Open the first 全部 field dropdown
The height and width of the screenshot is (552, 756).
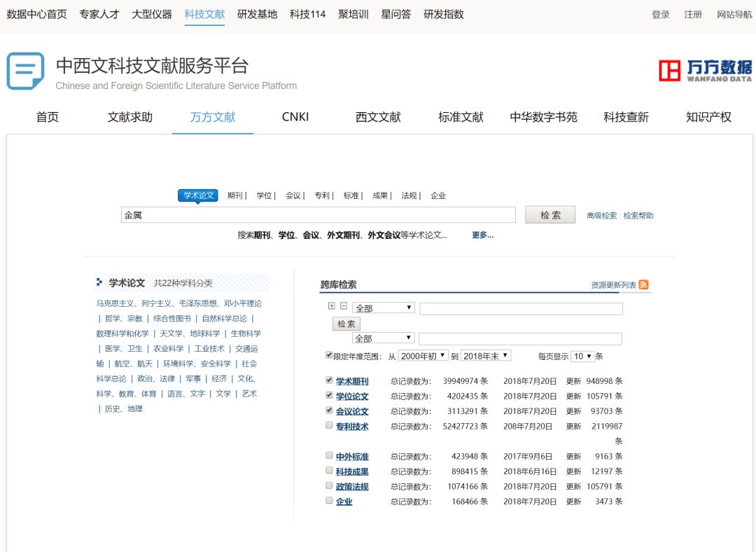coord(384,308)
